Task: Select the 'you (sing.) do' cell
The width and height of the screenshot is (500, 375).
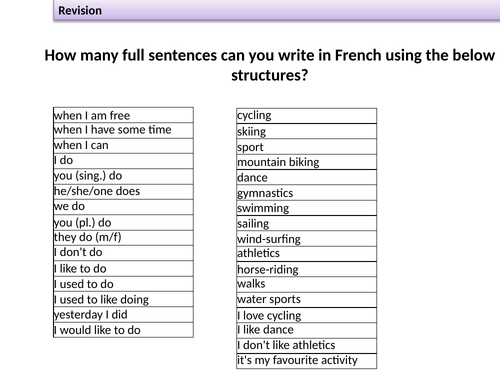Action: pyautogui.click(x=123, y=176)
